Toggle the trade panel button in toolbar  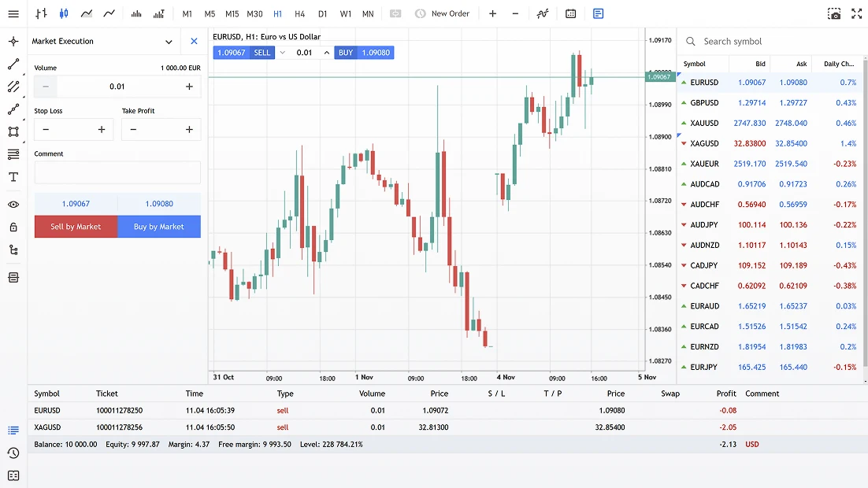point(599,13)
